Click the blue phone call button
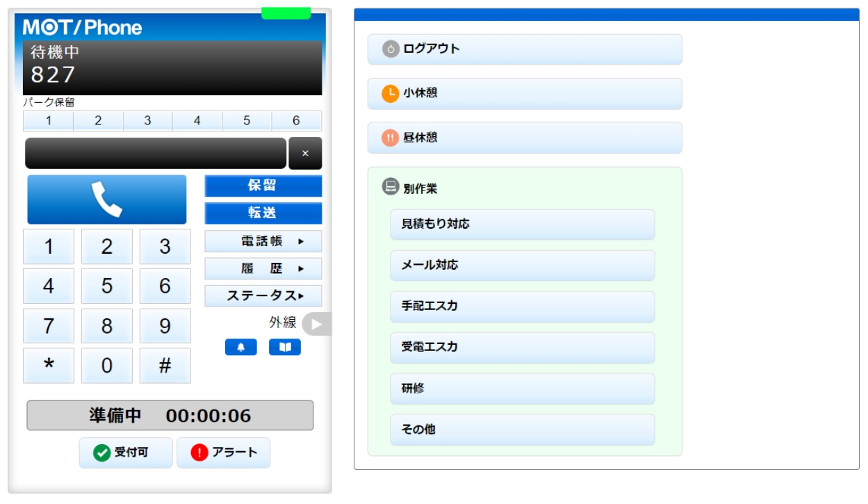This screenshot has height=504, width=868. (x=106, y=200)
